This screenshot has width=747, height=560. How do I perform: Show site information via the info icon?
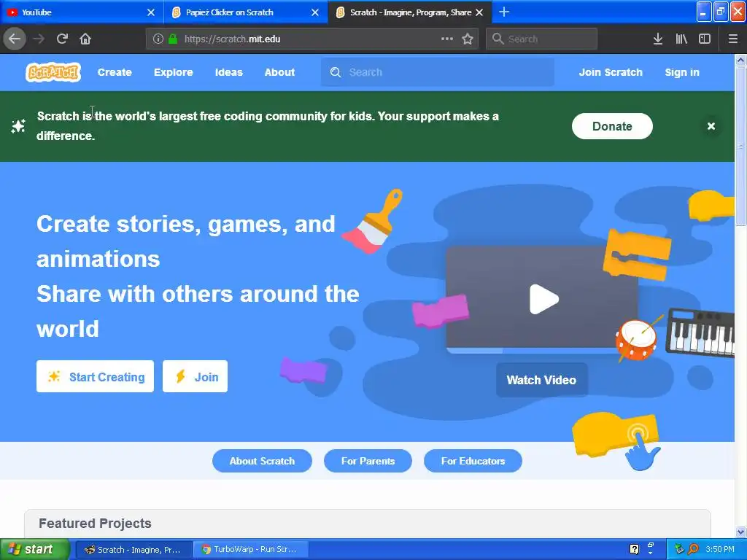coord(158,39)
